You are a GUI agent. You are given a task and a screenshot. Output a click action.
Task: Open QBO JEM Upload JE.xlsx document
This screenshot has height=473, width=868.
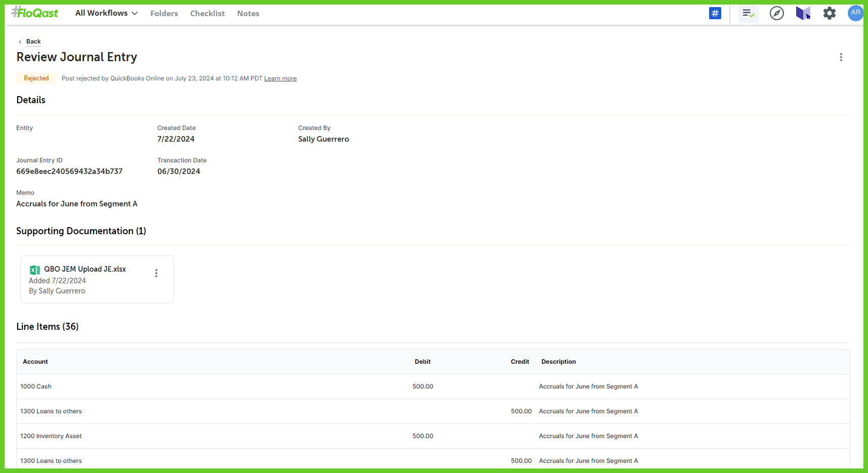[85, 269]
